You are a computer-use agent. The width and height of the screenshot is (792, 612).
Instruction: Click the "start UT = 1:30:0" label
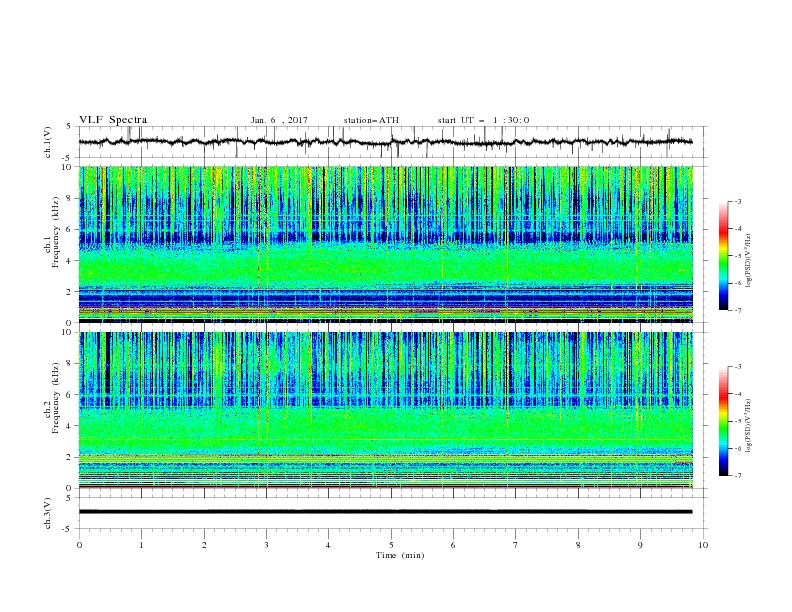tap(483, 120)
